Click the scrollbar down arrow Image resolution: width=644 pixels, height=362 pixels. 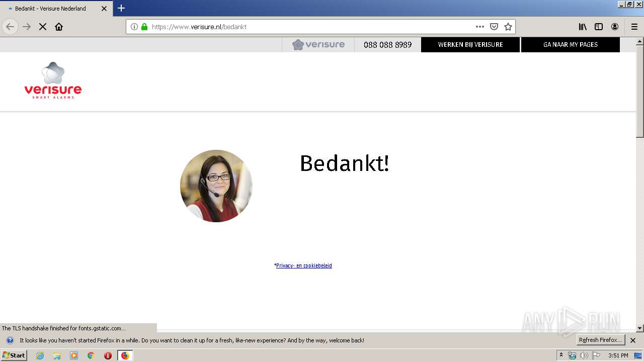tap(640, 328)
